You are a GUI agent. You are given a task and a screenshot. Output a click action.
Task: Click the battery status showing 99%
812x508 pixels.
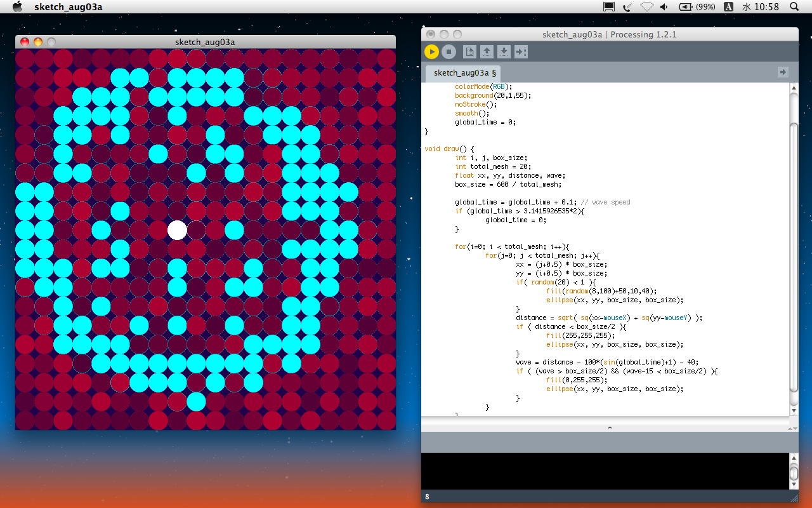(697, 7)
